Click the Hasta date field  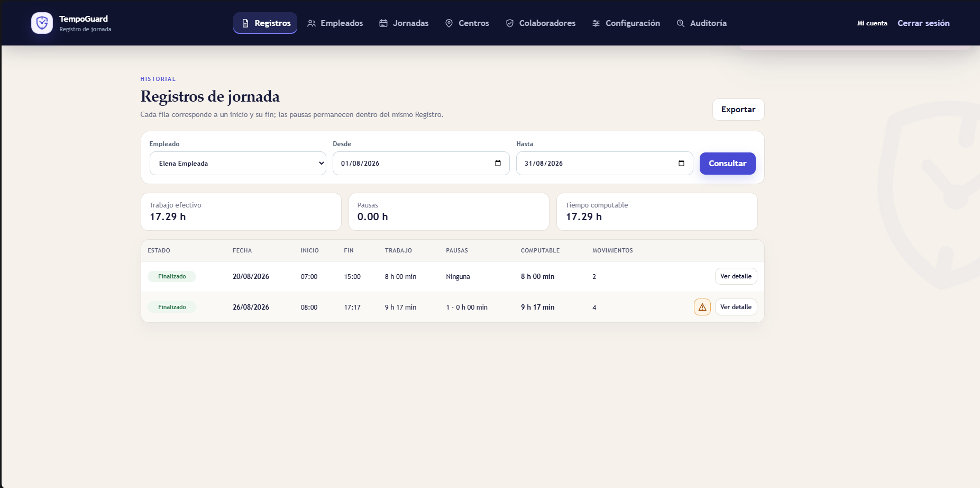click(x=605, y=164)
